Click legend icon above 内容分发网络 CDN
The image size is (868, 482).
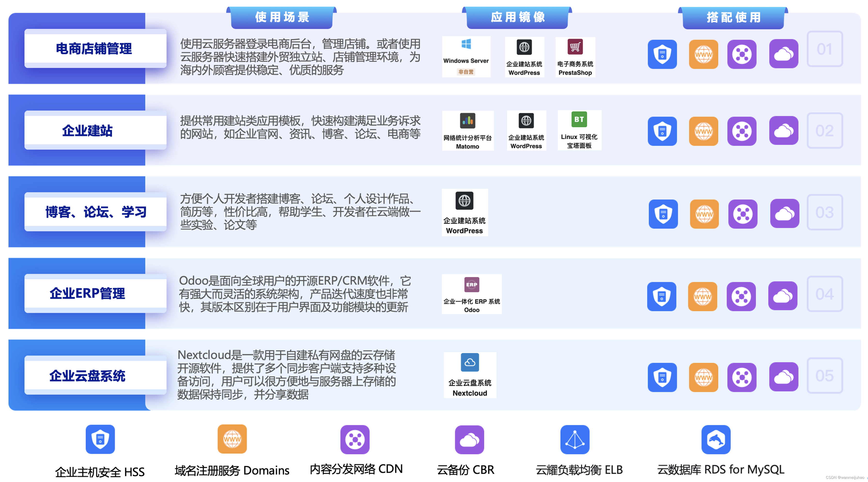coord(355,440)
